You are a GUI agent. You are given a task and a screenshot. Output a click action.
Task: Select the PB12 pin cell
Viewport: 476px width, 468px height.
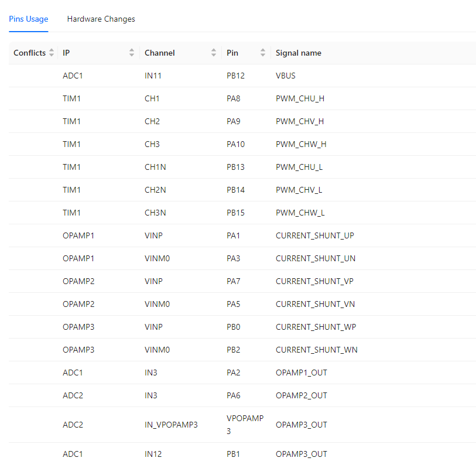tap(235, 76)
